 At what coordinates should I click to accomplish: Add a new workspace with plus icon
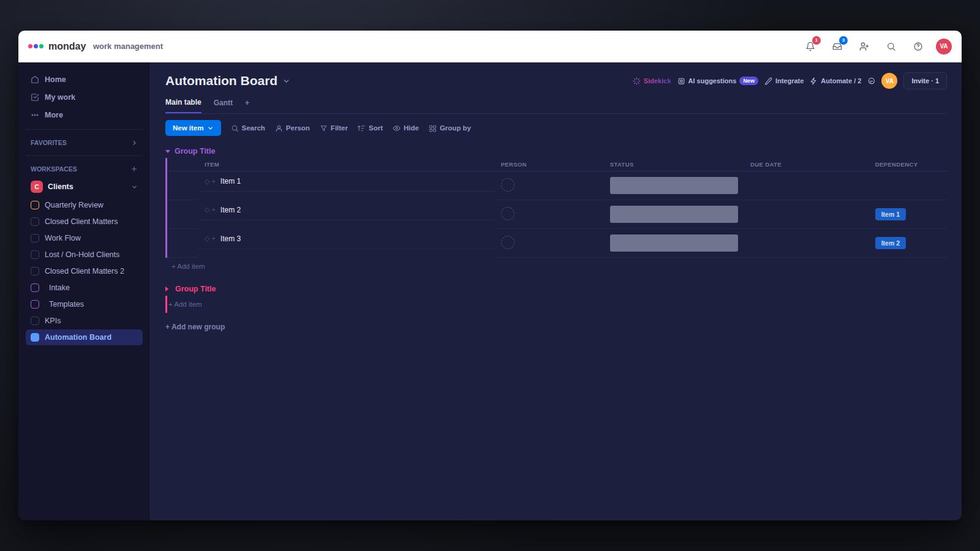pyautogui.click(x=134, y=169)
